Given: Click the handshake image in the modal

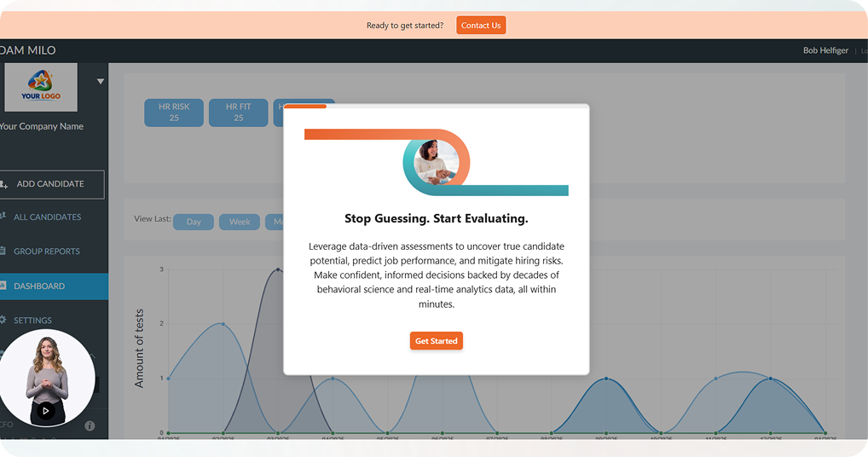Looking at the screenshot, I should click(x=436, y=162).
